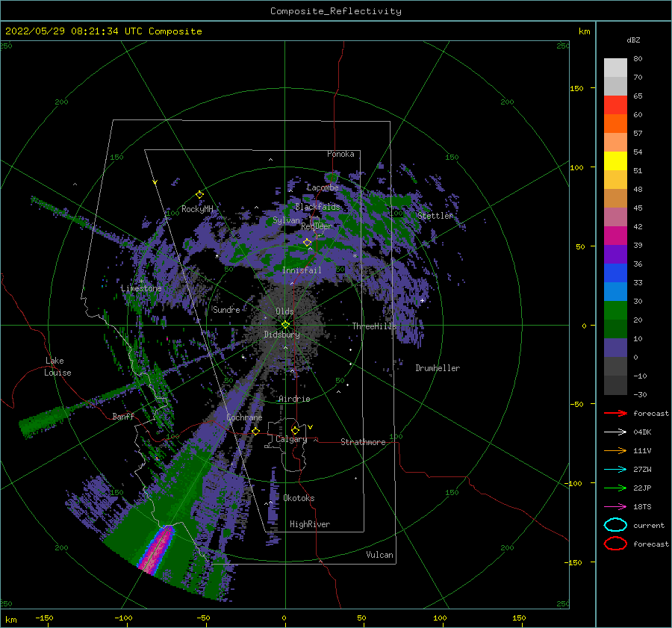
Task: Pick the light blue 30–33 dBZ swatch
Action: [x=615, y=291]
